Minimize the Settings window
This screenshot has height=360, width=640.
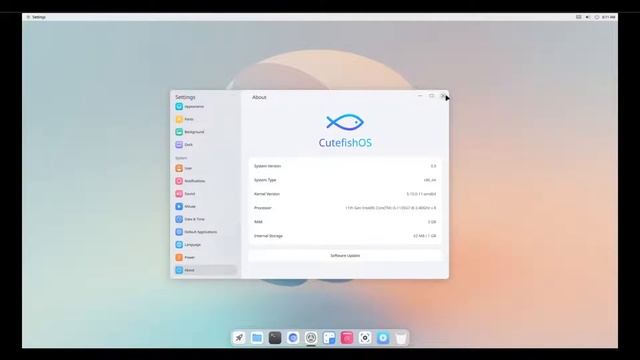tap(420, 96)
